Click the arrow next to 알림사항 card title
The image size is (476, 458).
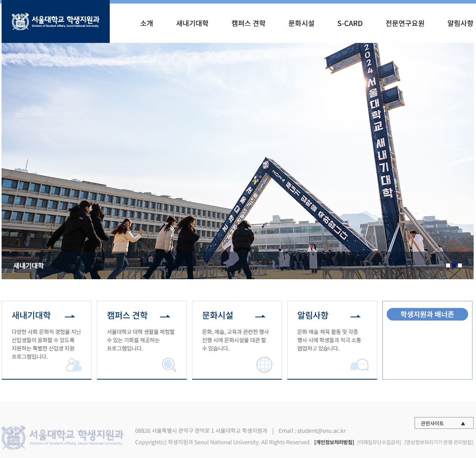tap(356, 316)
